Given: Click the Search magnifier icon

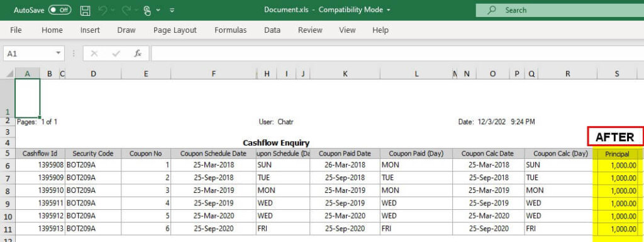Looking at the screenshot, I should 492,10.
